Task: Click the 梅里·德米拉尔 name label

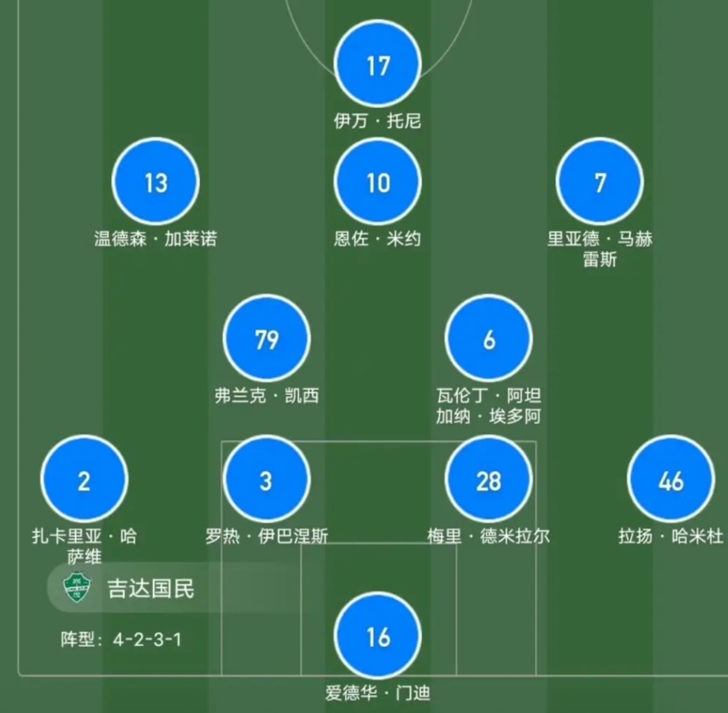Action: pos(489,536)
